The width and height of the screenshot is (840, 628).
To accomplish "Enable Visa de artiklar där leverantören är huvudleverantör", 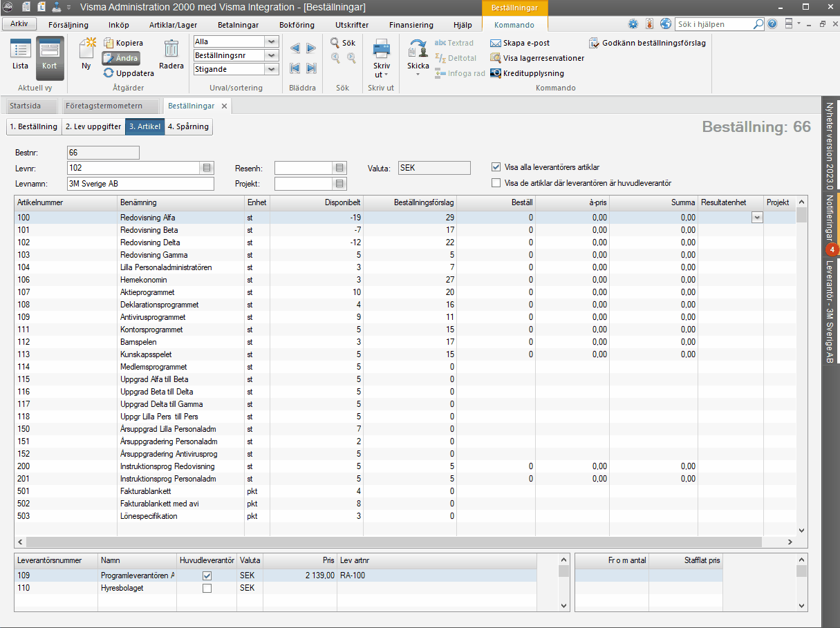I will pos(496,183).
